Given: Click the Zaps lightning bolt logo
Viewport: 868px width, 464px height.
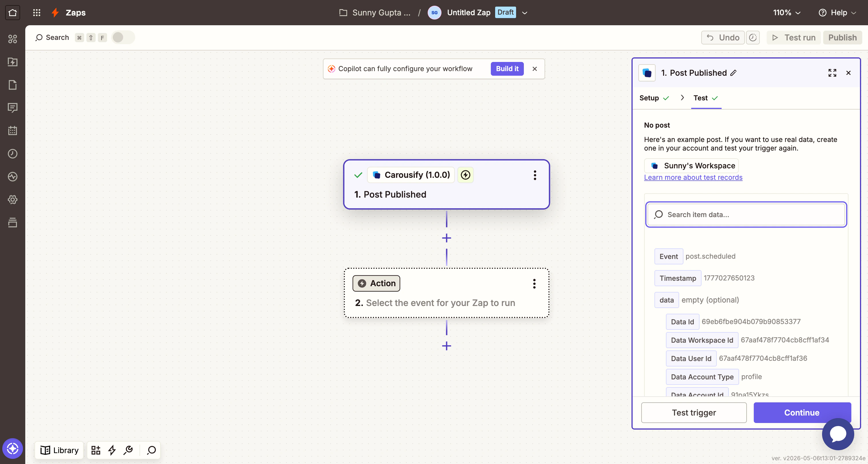Looking at the screenshot, I should point(55,12).
